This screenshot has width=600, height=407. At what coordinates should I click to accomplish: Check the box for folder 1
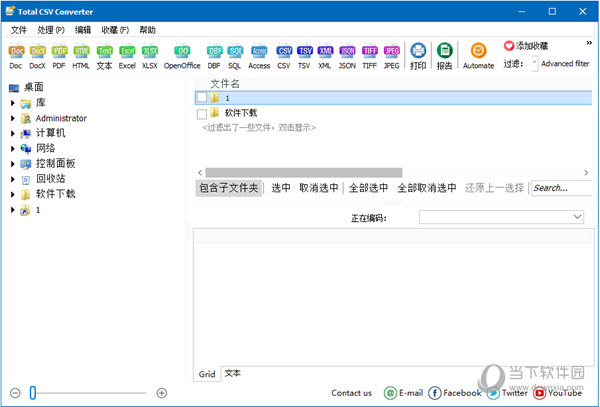(x=202, y=98)
